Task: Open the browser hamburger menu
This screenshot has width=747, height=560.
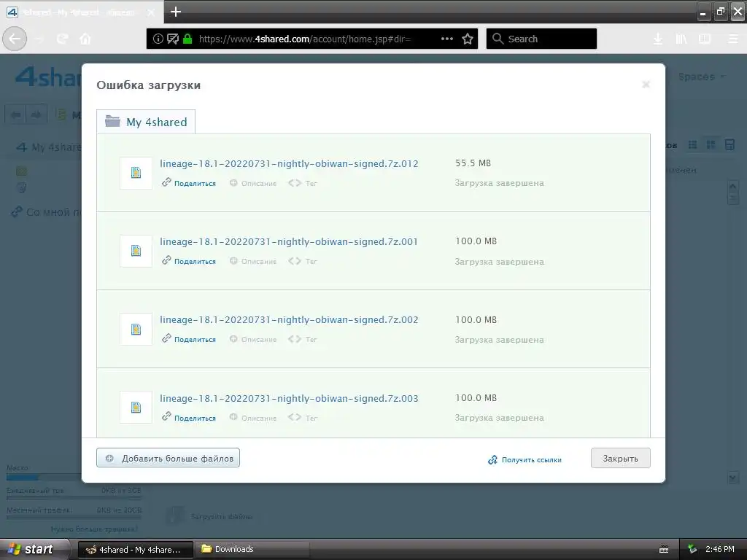Action: pos(733,39)
